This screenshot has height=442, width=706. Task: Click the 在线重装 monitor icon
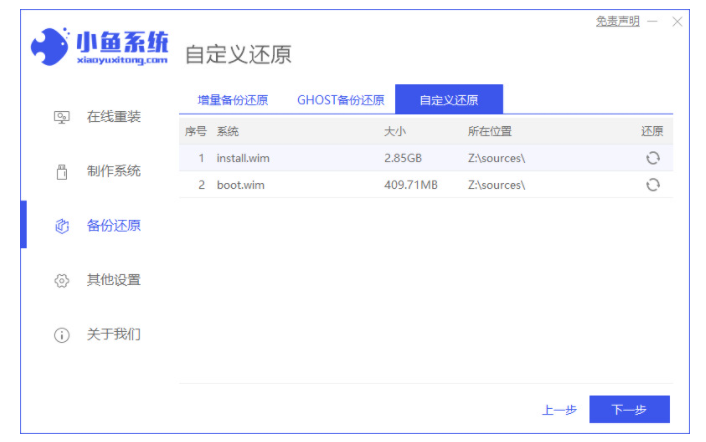click(x=62, y=117)
